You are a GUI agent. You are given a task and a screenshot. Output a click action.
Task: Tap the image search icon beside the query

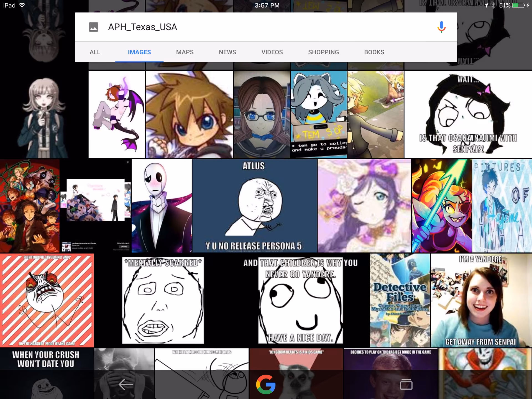click(x=93, y=27)
